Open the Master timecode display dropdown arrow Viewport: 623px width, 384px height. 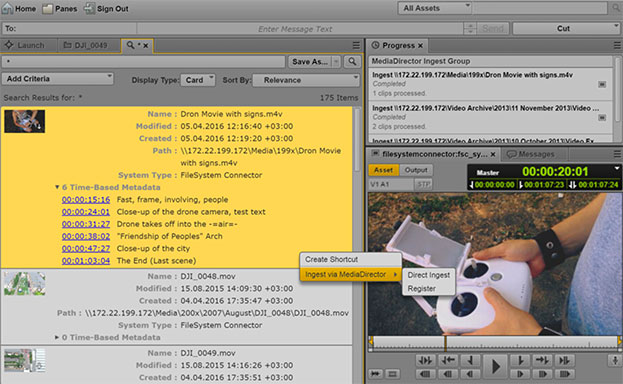coord(616,168)
